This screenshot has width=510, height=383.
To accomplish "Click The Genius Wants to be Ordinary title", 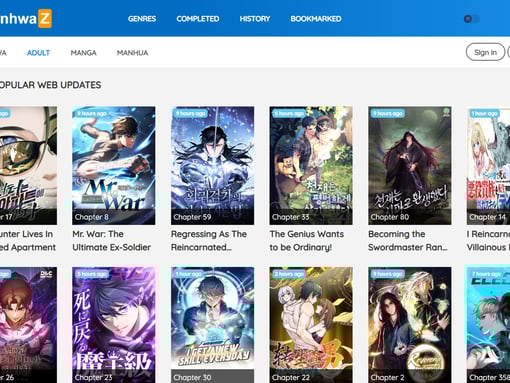I will pos(307,241).
